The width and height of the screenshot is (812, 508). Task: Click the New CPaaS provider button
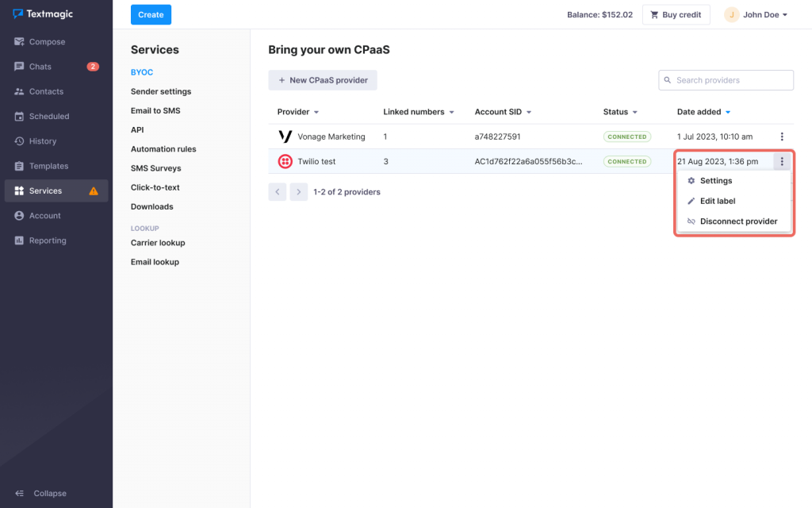(x=323, y=80)
